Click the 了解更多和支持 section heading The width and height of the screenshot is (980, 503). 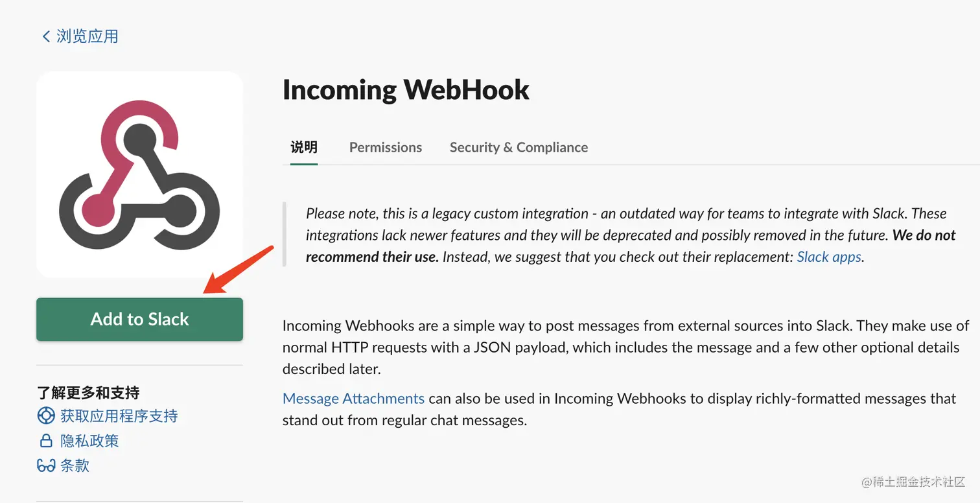click(x=88, y=392)
